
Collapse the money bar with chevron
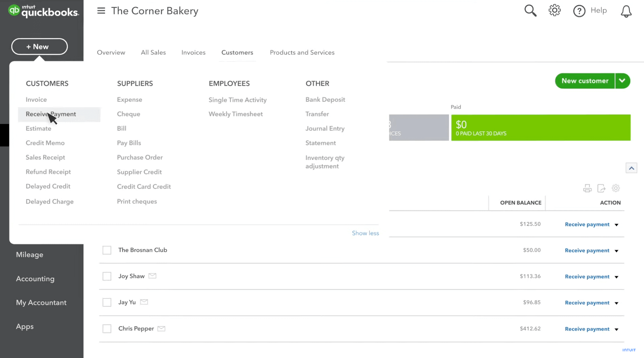[631, 168]
